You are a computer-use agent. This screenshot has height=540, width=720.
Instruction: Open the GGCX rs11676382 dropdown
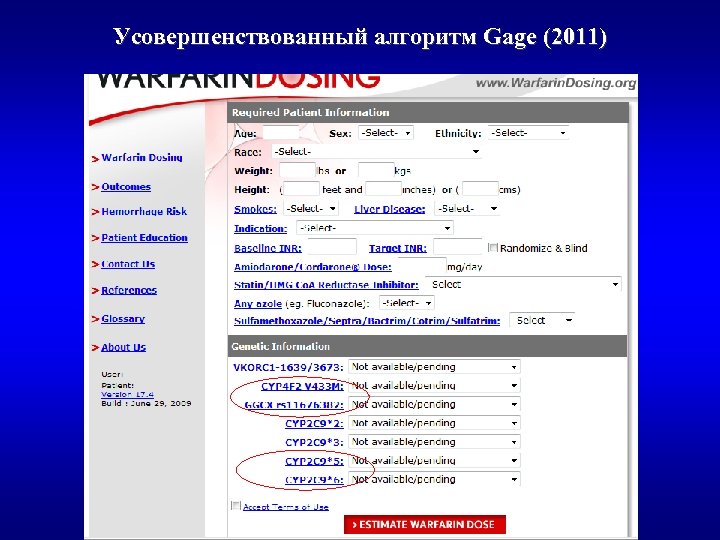(x=434, y=405)
